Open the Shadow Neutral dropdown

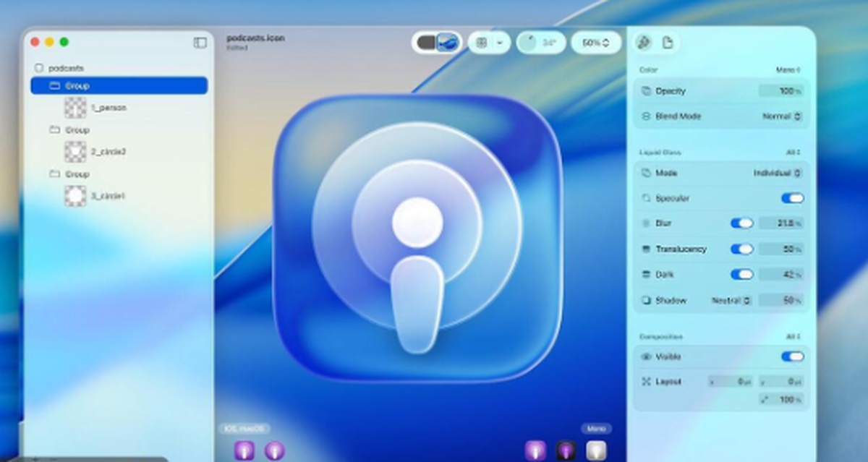(x=731, y=300)
